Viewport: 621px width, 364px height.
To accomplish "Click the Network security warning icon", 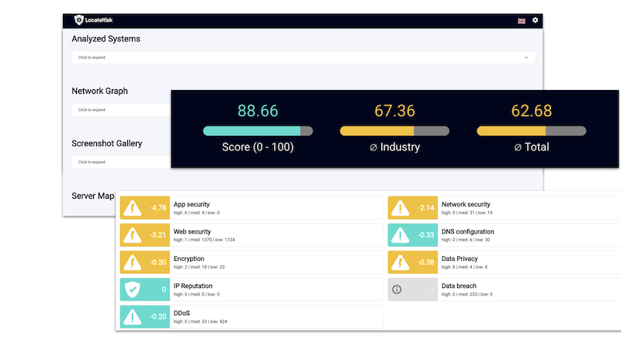I will click(400, 208).
